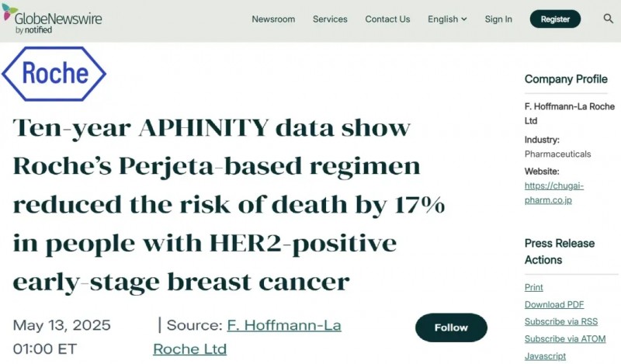This screenshot has width=621, height=364.
Task: Click the Ten-year APHINITY article headline
Action: (x=229, y=204)
